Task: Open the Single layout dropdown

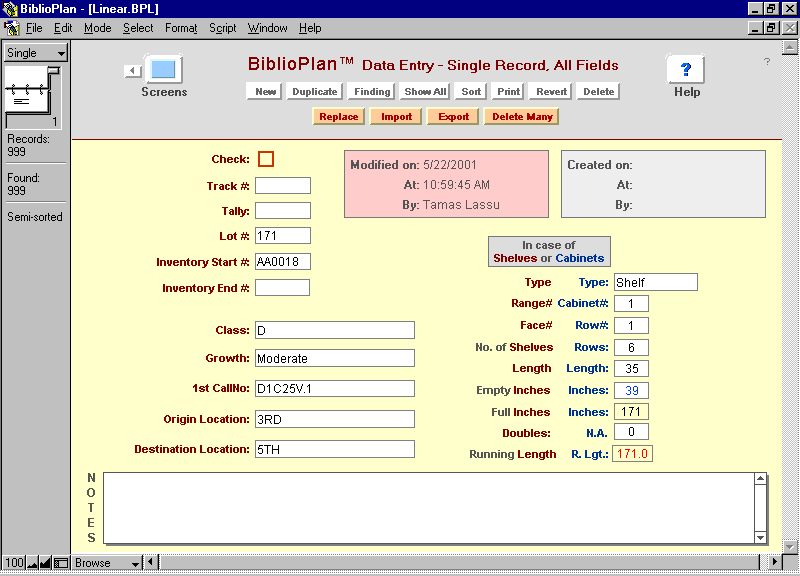Action: (x=36, y=53)
